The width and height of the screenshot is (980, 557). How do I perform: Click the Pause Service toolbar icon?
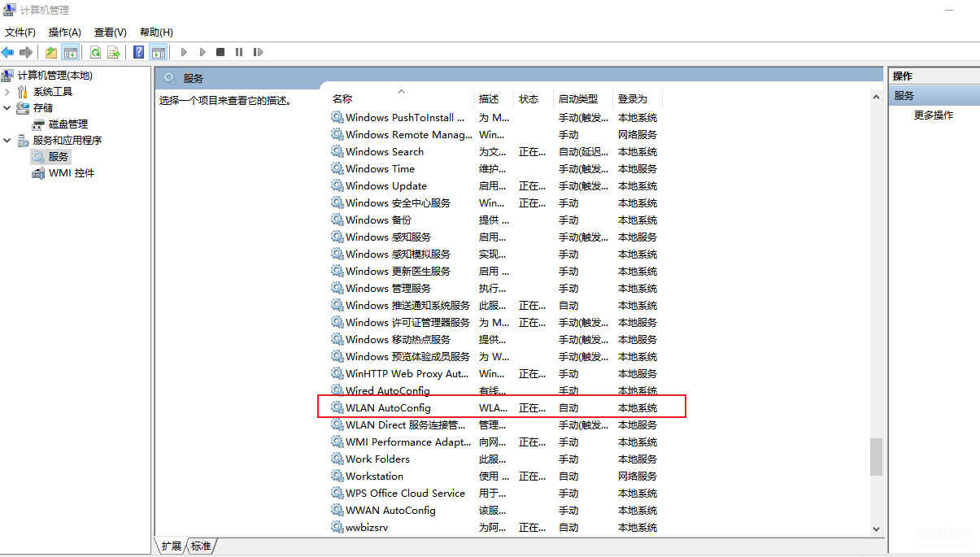pos(239,52)
